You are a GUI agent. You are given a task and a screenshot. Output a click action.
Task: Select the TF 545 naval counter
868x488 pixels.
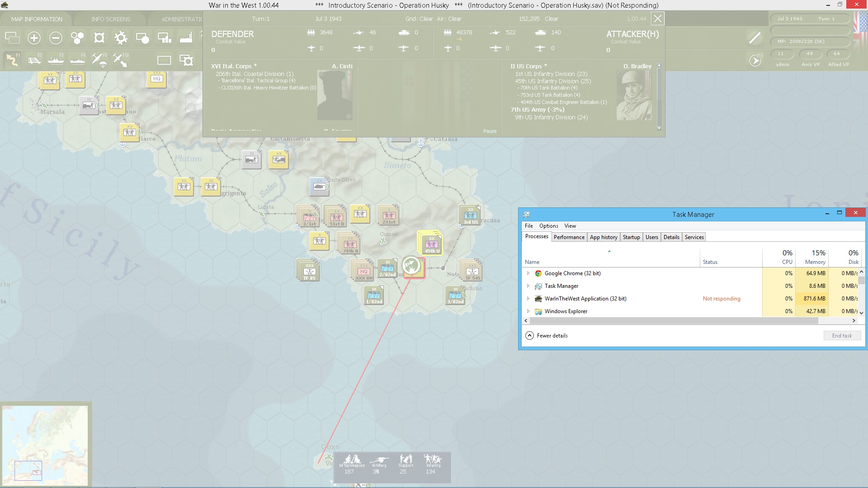(x=472, y=270)
